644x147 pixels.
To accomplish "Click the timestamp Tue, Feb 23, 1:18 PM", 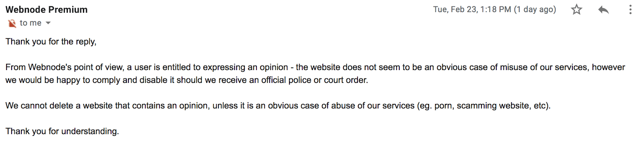I will [472, 10].
